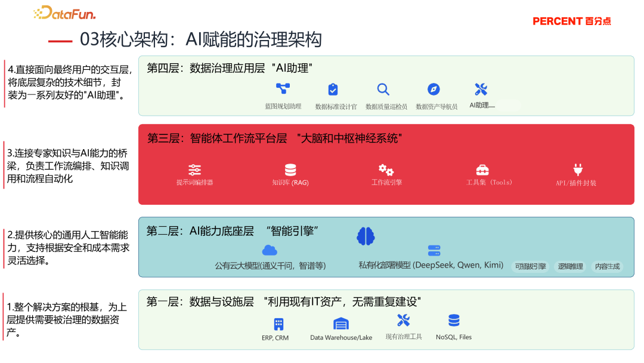Select the 知识库 (RAG) database icon
The image size is (644, 363).
click(x=290, y=170)
